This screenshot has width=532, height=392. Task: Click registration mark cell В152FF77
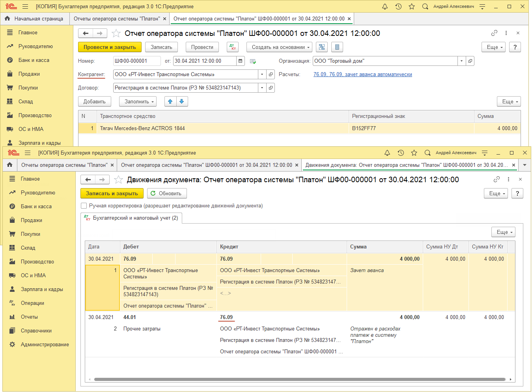point(411,128)
